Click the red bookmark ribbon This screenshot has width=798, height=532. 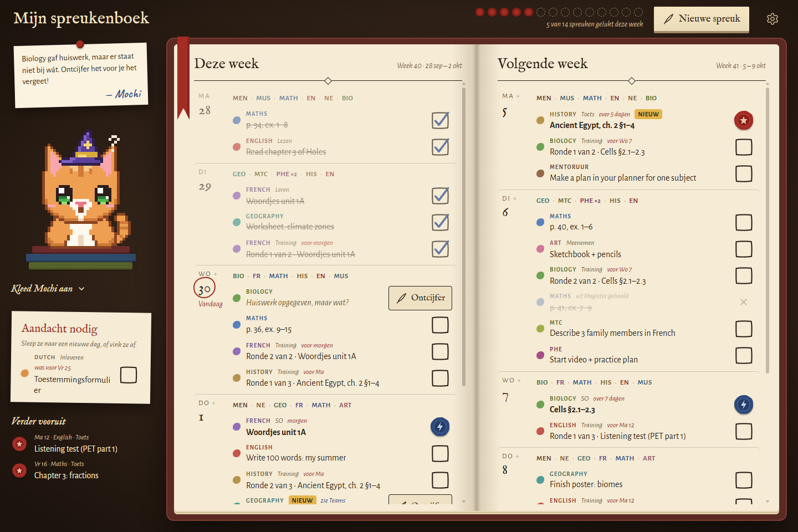pos(183,78)
